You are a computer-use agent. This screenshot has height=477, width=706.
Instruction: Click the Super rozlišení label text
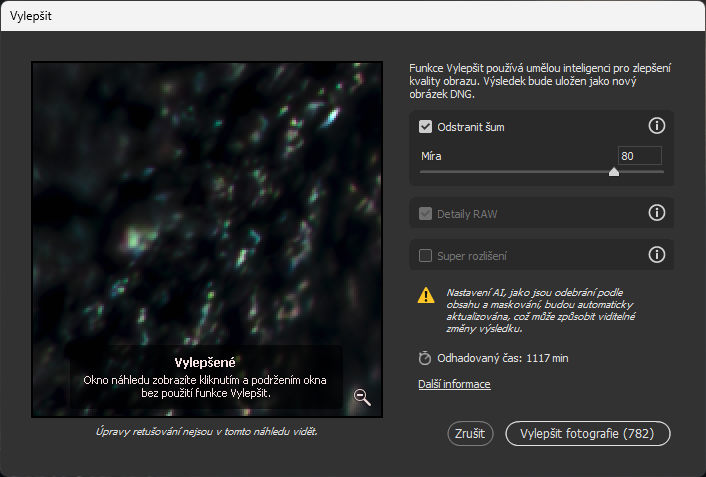[473, 255]
